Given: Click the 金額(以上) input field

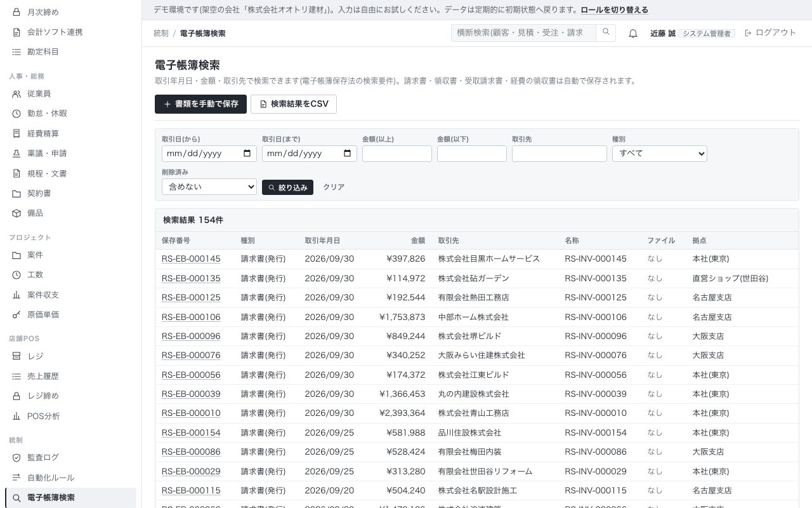Looking at the screenshot, I should (397, 153).
